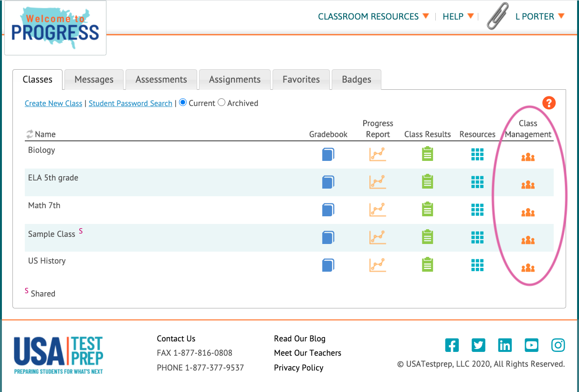Open Class Results clipboard for US History
This screenshot has height=392, width=579.
click(x=427, y=265)
